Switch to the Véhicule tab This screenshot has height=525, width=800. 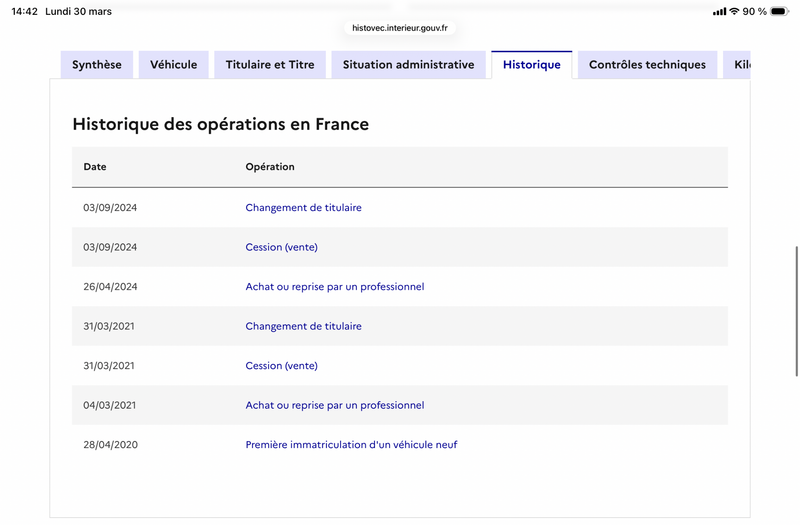pos(174,65)
